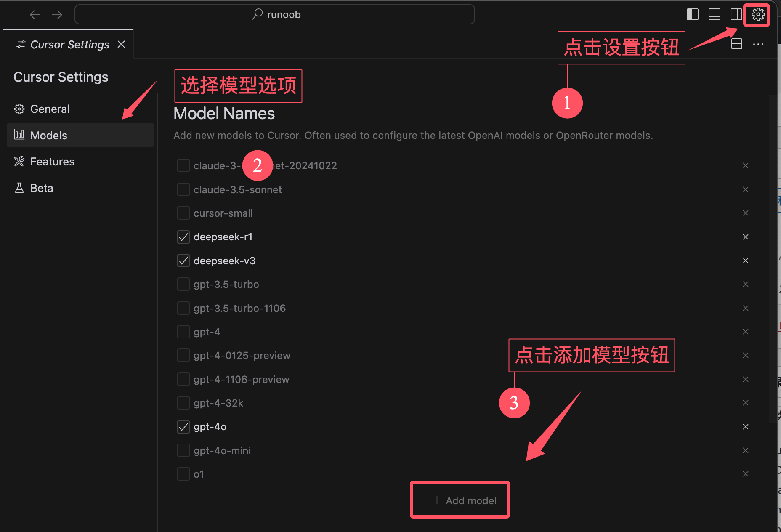Open the Beta settings section
This screenshot has width=781, height=532.
(42, 188)
